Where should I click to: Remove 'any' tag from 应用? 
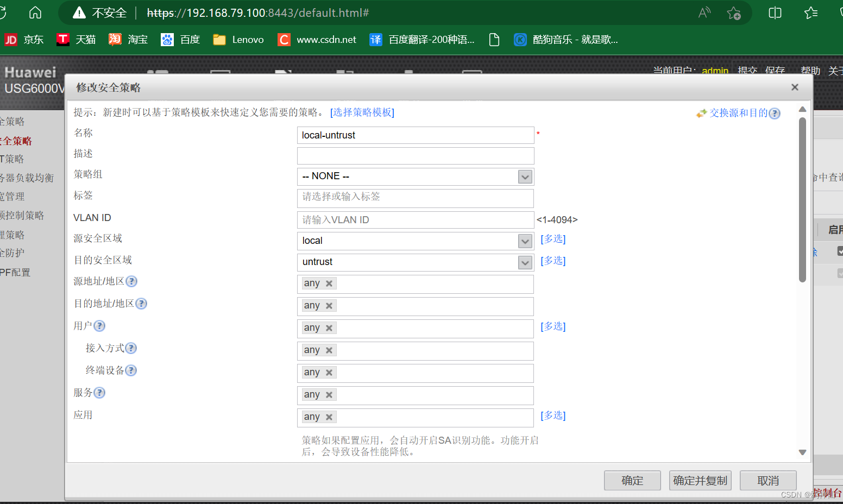(329, 417)
